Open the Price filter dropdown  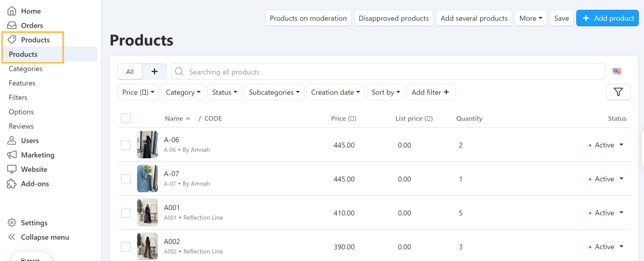tap(138, 92)
